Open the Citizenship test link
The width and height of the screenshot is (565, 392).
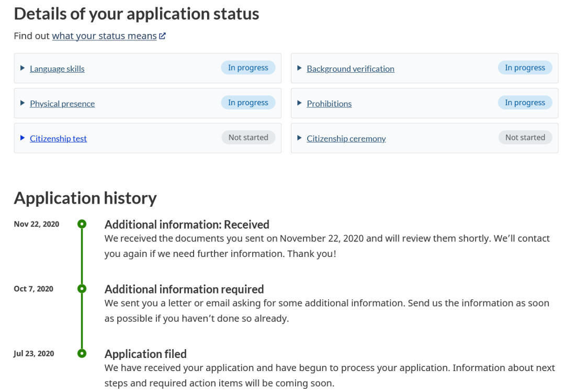click(x=58, y=139)
